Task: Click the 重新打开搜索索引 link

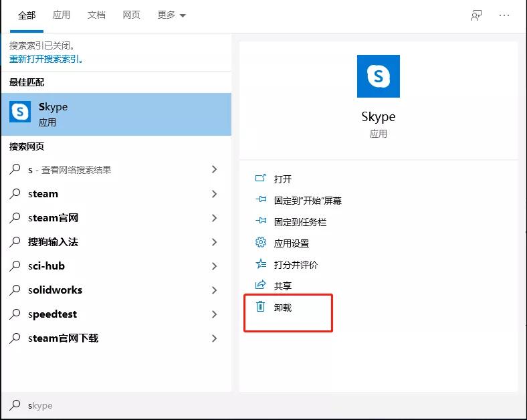Action: (46, 59)
